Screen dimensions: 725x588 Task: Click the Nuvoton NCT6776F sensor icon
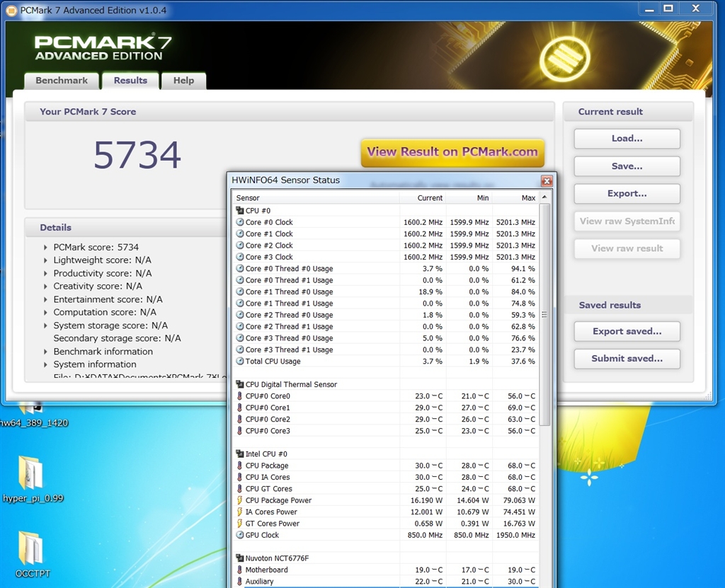click(x=239, y=558)
